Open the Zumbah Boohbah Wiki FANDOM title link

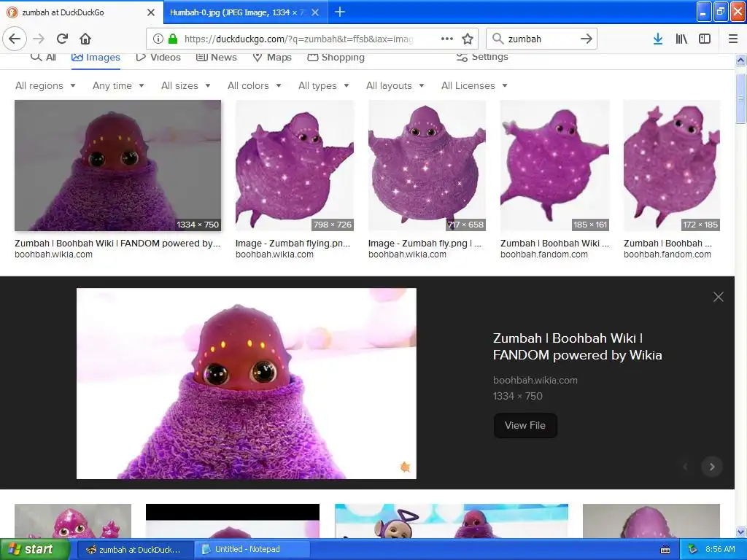pyautogui.click(x=578, y=346)
